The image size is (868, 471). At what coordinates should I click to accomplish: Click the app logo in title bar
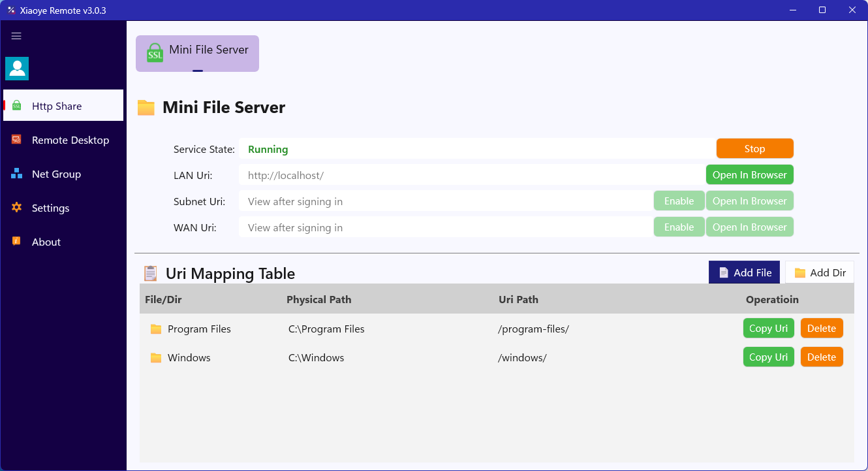tap(11, 10)
